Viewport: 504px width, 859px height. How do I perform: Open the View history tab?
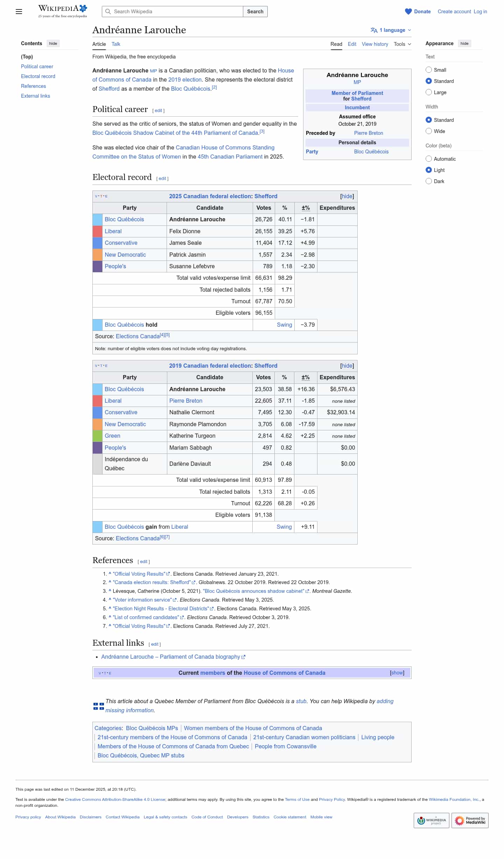coord(375,44)
